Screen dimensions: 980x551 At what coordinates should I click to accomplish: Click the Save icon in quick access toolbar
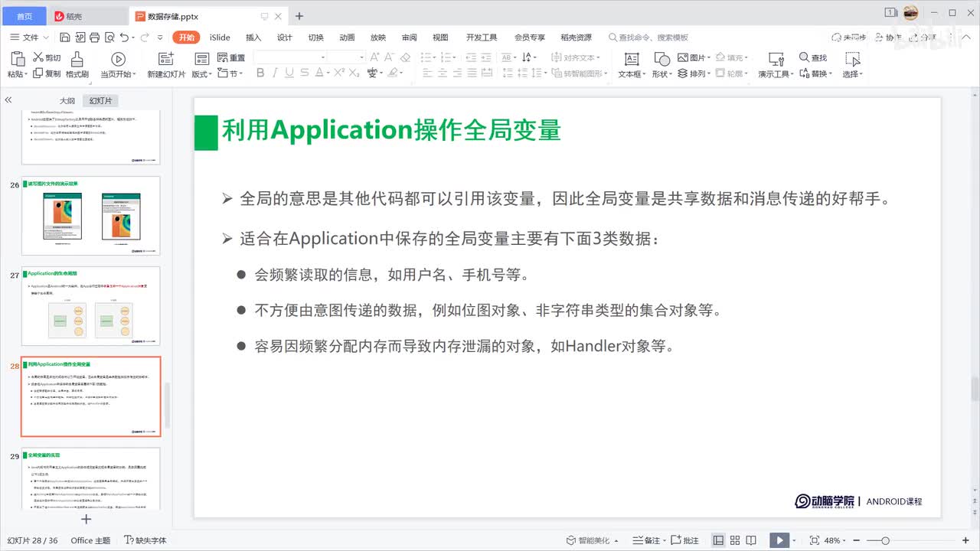(x=65, y=37)
